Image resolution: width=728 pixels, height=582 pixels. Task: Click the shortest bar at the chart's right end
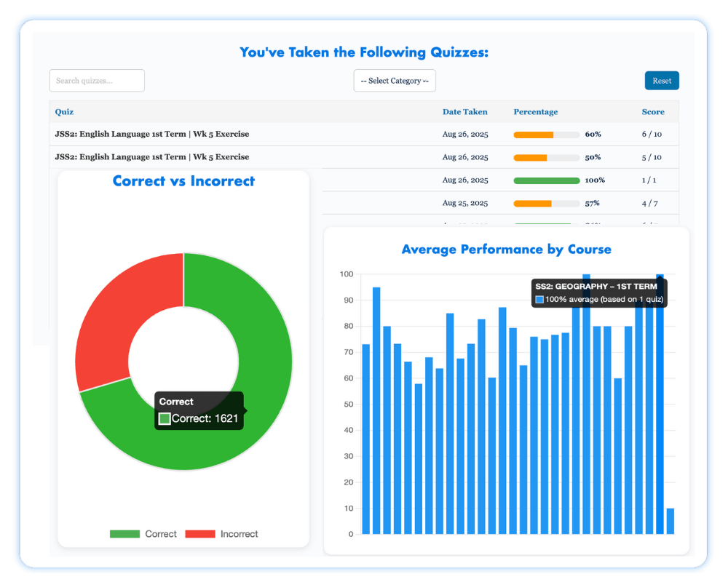[x=670, y=521]
